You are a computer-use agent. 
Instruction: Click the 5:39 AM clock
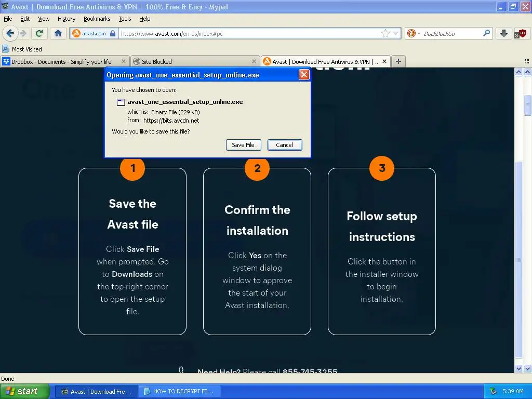click(512, 391)
